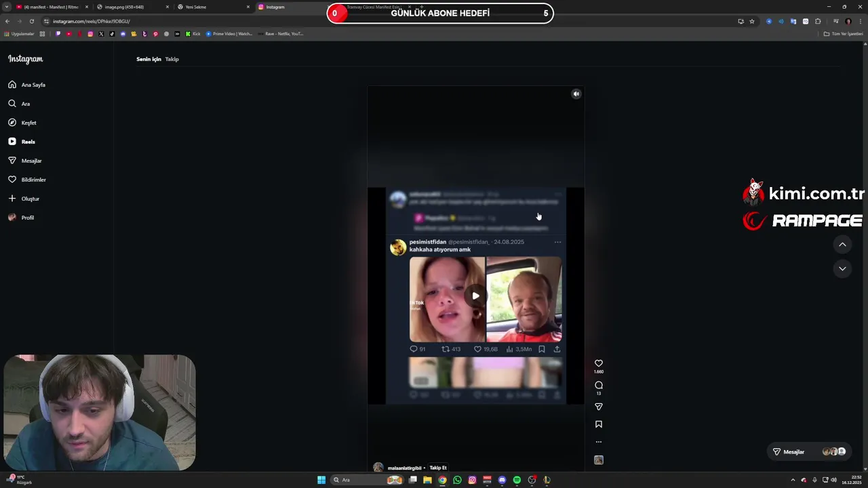The image size is (868, 488).
Task: Open taskbar clock showing 22:52
Action: click(851, 480)
